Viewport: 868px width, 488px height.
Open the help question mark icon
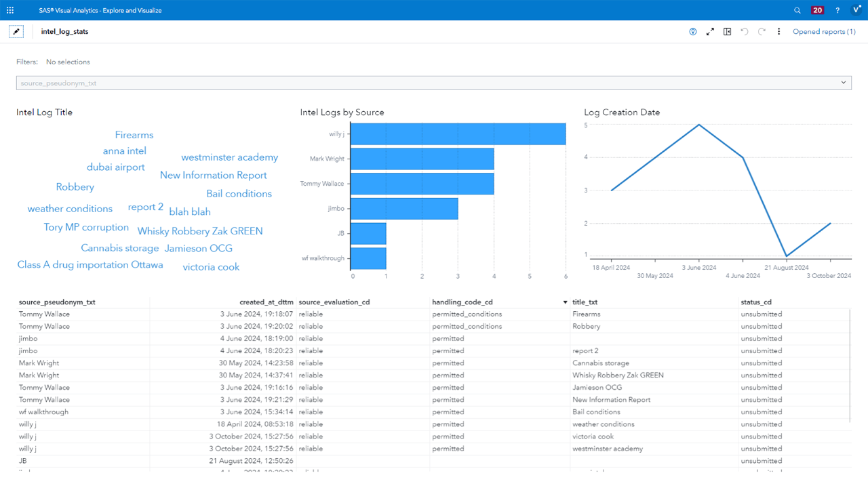(x=837, y=9)
